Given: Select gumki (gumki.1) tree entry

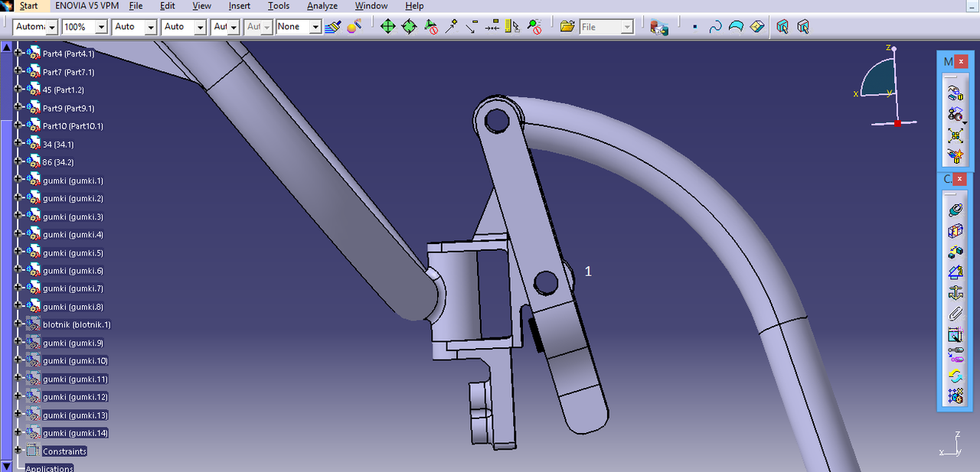Looking at the screenshot, I should [73, 181].
